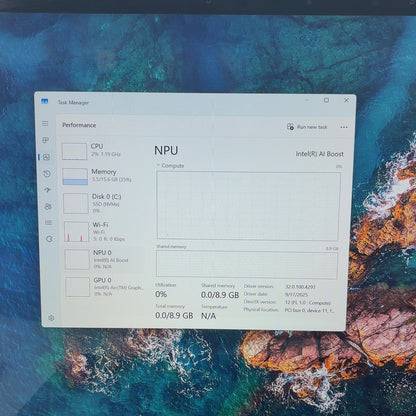Viewport: 416px width, 416px height.
Task: Click the Driver version 32.0.100.4297 value
Action: pos(300,287)
